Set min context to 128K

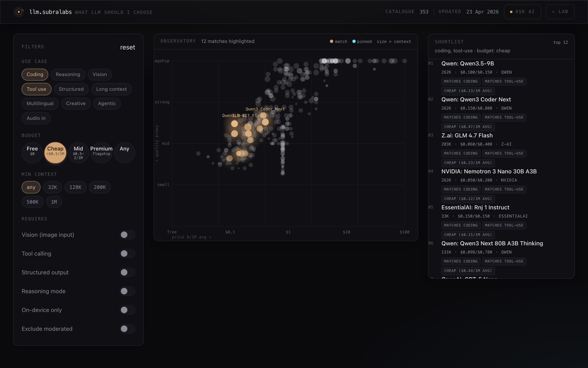pyautogui.click(x=75, y=187)
